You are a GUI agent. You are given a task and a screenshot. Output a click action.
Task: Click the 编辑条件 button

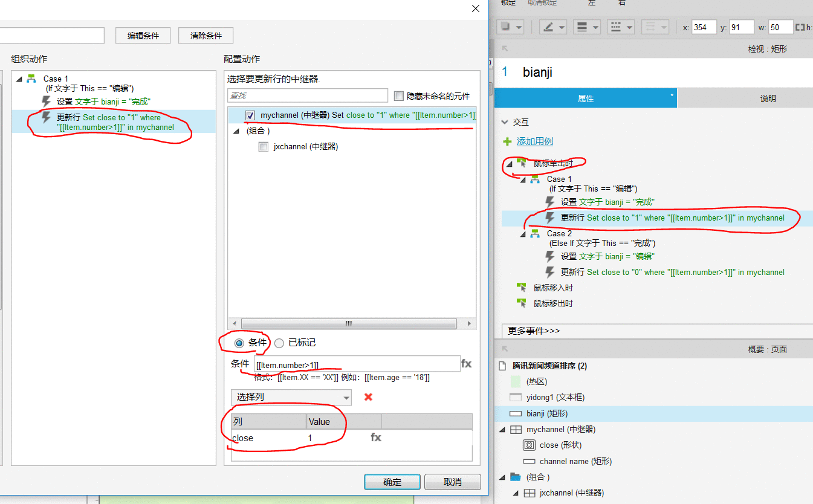coord(143,36)
